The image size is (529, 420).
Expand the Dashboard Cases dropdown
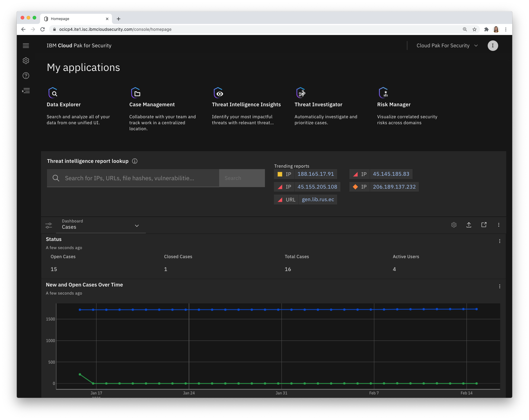click(x=101, y=225)
